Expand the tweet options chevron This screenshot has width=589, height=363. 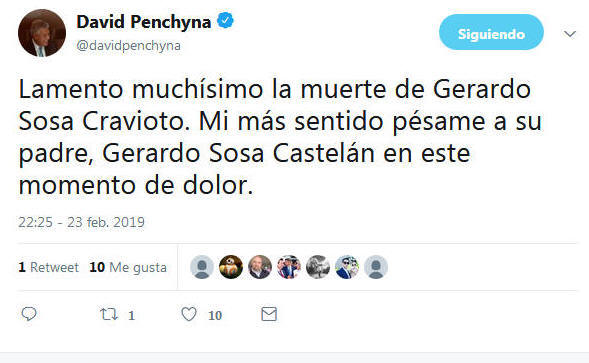(570, 34)
